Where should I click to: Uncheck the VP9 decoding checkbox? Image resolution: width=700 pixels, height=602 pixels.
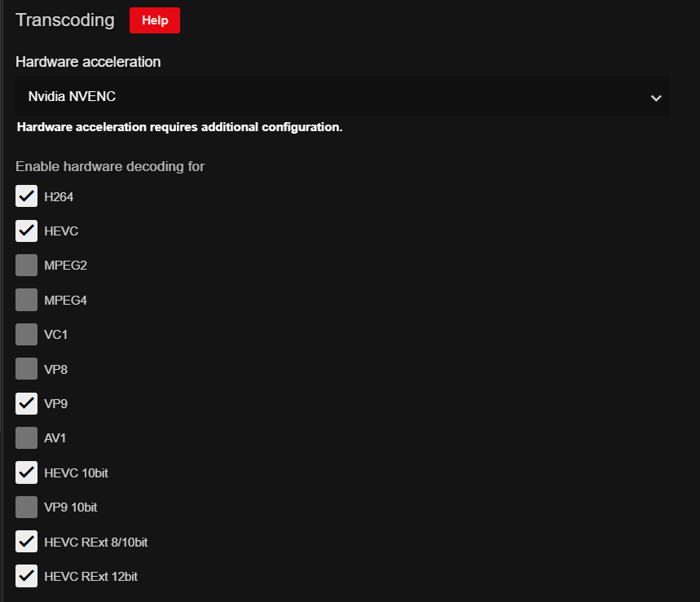(x=27, y=403)
